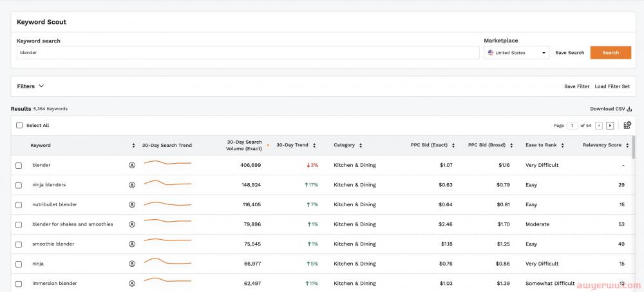Click Load Filter Set
Screen dimensions: 644x292
tap(612, 86)
